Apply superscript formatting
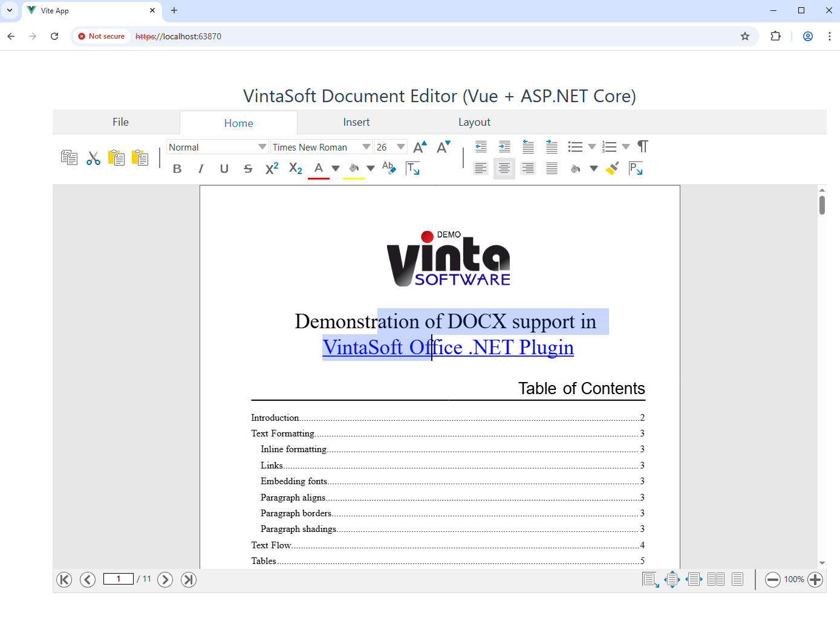This screenshot has width=840, height=619. tap(272, 169)
